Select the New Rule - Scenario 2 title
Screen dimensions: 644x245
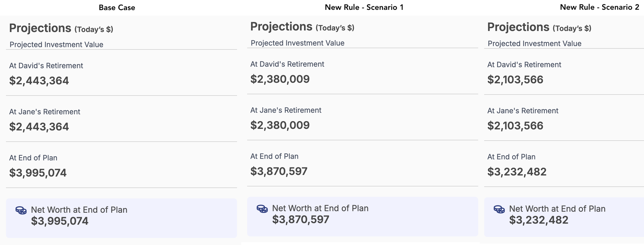point(599,7)
